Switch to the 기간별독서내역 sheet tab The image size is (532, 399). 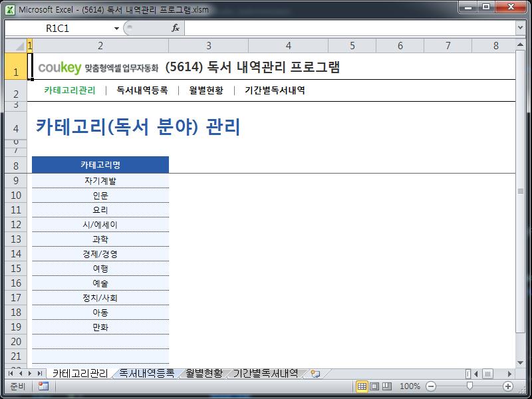[x=265, y=373]
